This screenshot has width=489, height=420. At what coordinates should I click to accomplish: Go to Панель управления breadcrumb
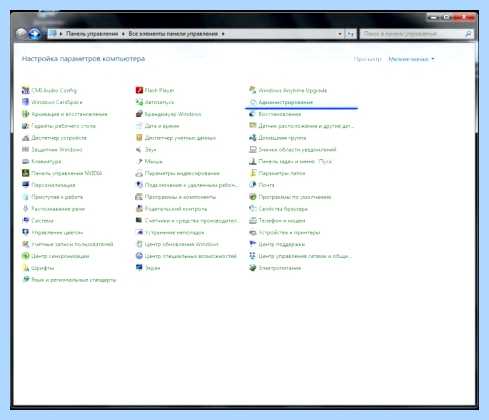click(x=92, y=34)
